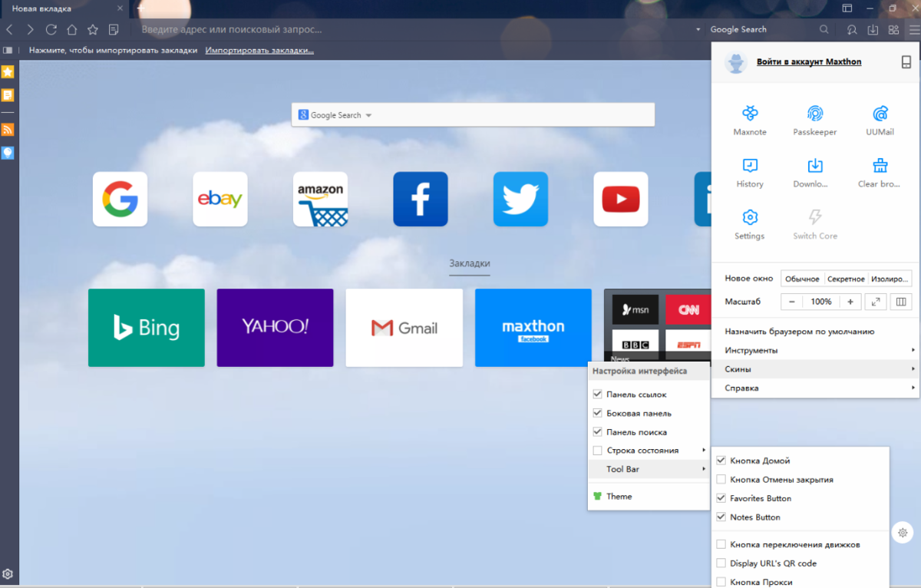921x588 pixels.
Task: Open the search engine dropdown arrow in toolbar
Action: [698, 30]
